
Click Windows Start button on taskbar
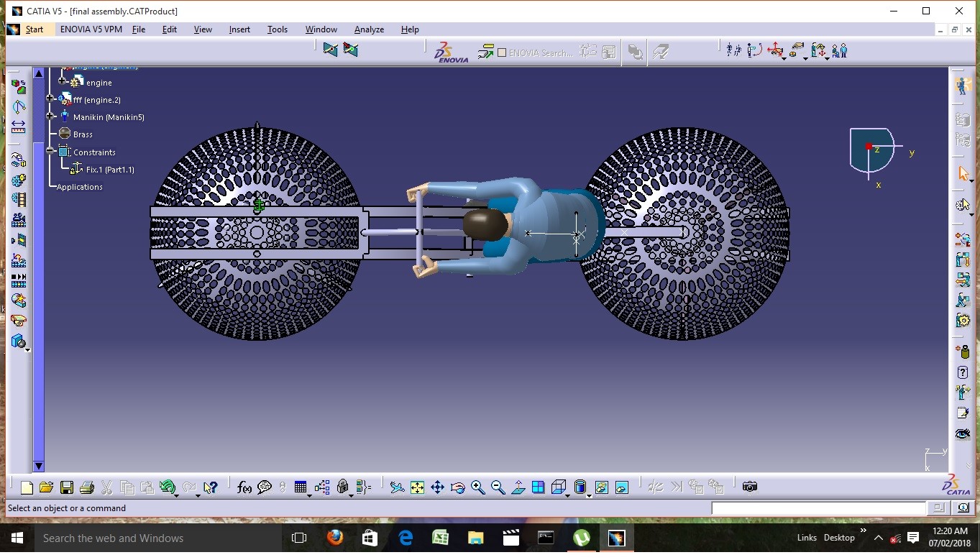pyautogui.click(x=17, y=538)
